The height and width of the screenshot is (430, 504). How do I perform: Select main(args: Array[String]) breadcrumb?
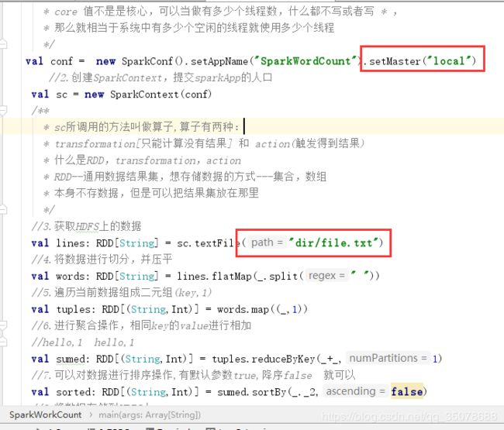point(150,415)
